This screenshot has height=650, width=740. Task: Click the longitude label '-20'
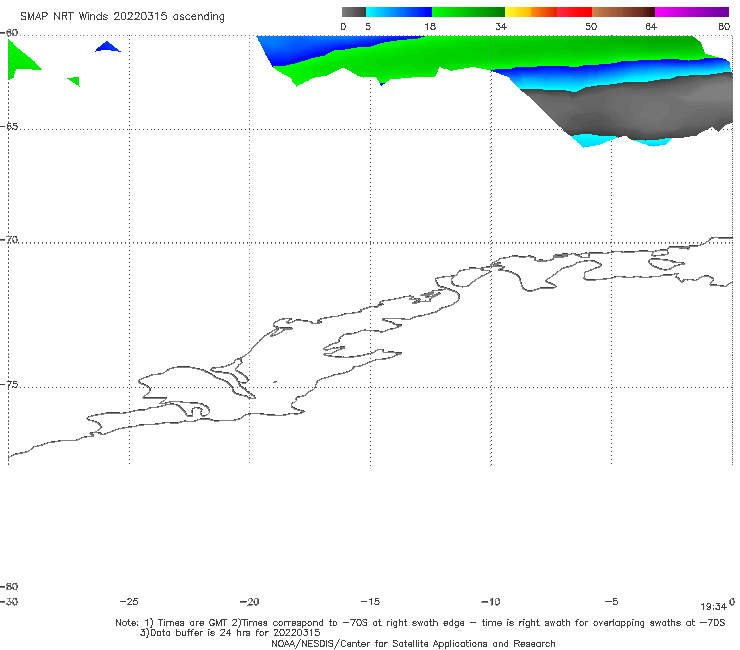pos(249,602)
